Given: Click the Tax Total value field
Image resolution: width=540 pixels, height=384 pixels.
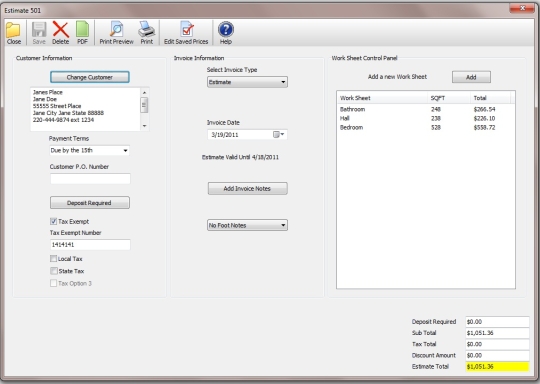Looking at the screenshot, I should 497,344.
